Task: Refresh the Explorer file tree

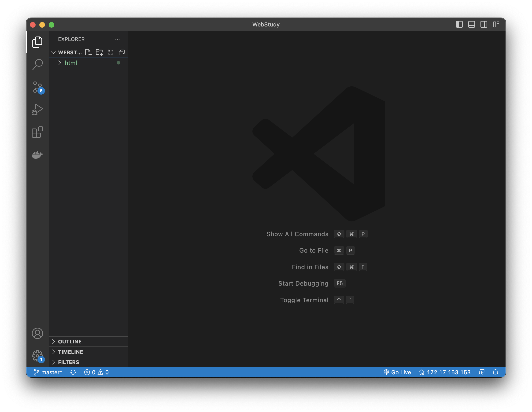Action: click(110, 52)
